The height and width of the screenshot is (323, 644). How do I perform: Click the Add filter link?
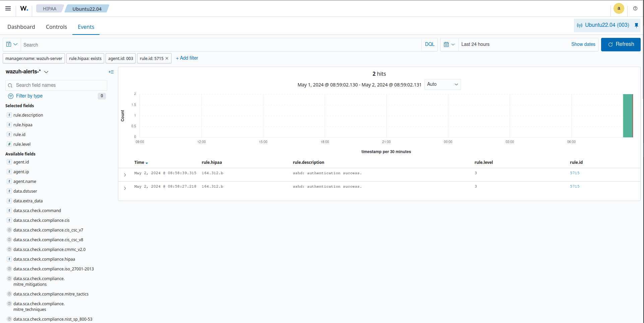pyautogui.click(x=187, y=58)
